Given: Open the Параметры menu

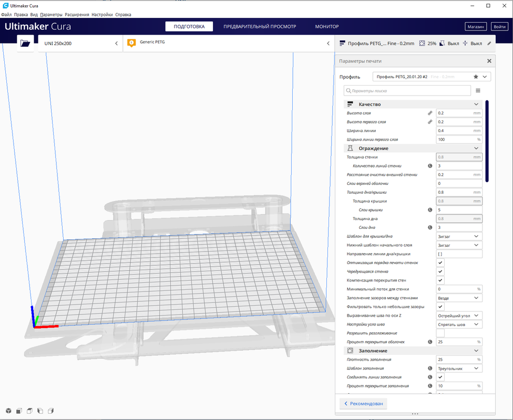Looking at the screenshot, I should pyautogui.click(x=51, y=15).
